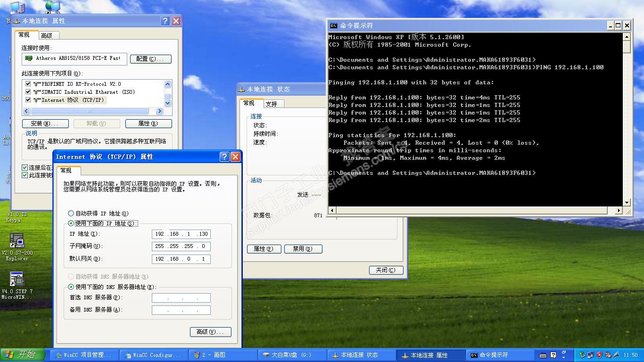Switch to WinCC Configur... taskbar window
The image size is (644, 362).
point(153,355)
